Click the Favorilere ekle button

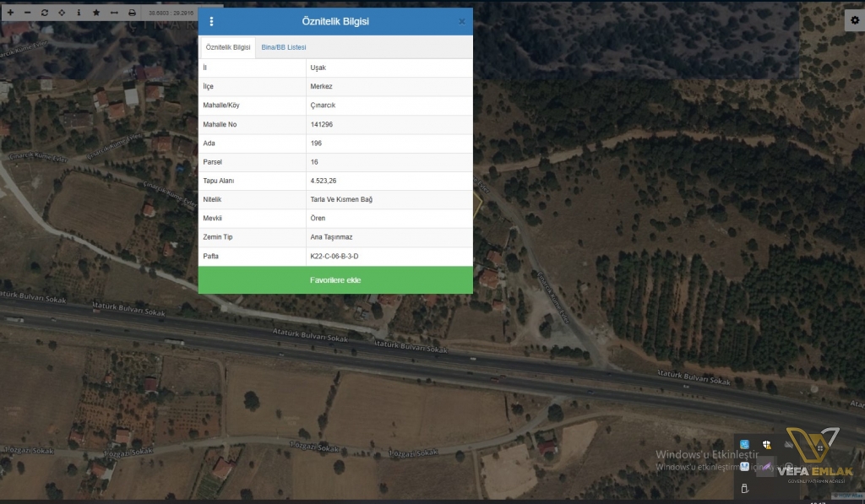335,280
